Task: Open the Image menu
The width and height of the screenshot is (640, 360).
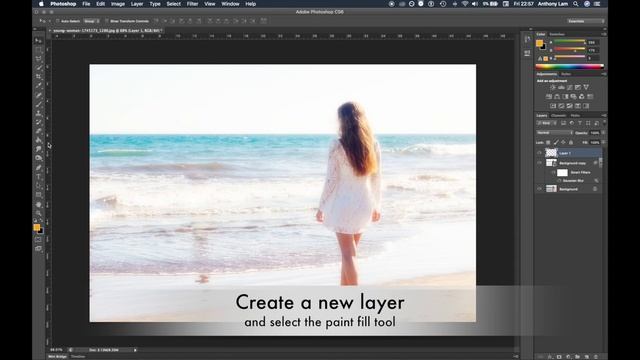Action: (x=118, y=4)
